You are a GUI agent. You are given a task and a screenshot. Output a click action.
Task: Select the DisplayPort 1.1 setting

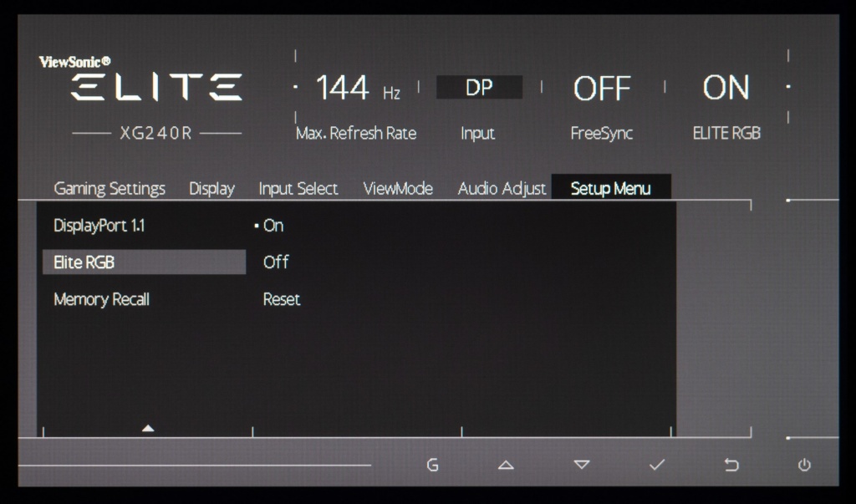[99, 226]
